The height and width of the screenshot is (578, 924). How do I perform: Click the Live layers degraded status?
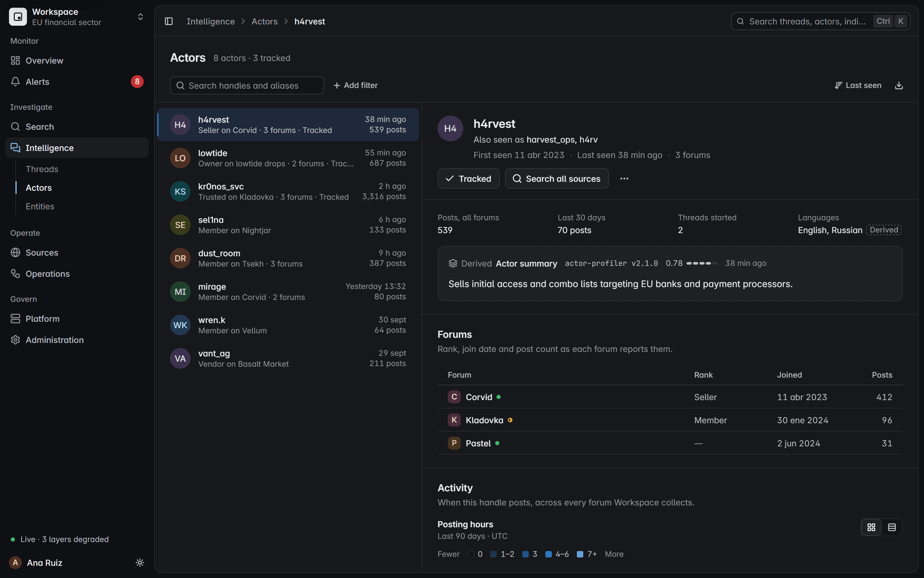click(x=60, y=539)
